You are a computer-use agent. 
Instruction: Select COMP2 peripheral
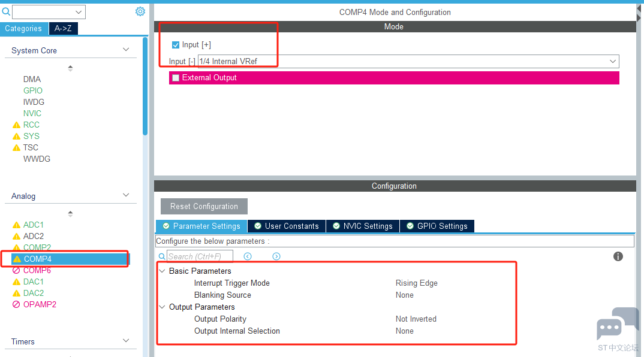click(x=37, y=247)
